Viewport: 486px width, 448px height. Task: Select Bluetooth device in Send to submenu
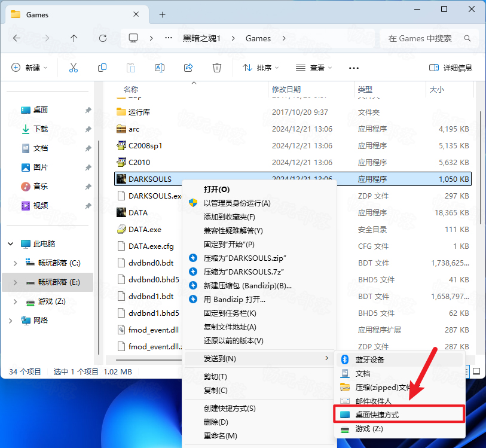[x=399, y=359]
